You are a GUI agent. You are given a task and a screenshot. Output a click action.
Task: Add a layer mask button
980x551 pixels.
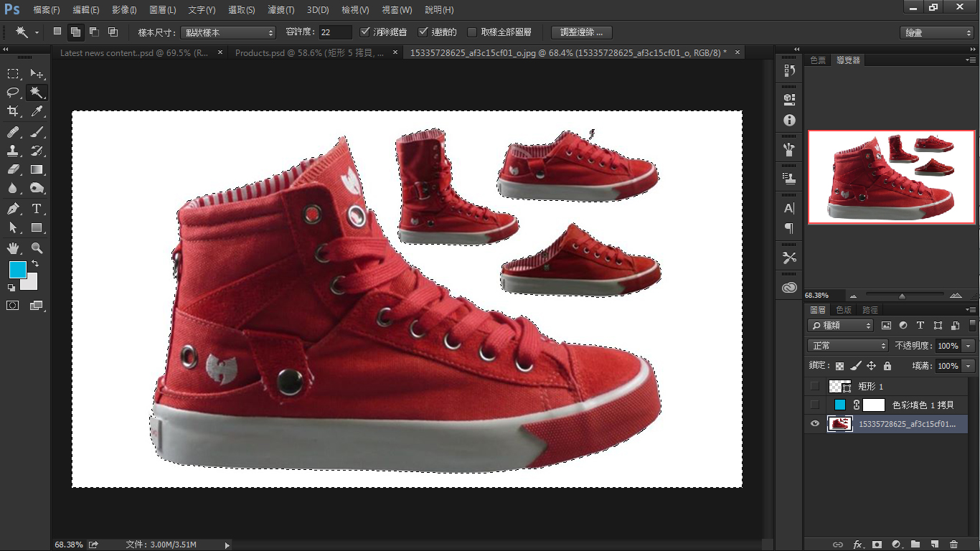[x=876, y=545]
